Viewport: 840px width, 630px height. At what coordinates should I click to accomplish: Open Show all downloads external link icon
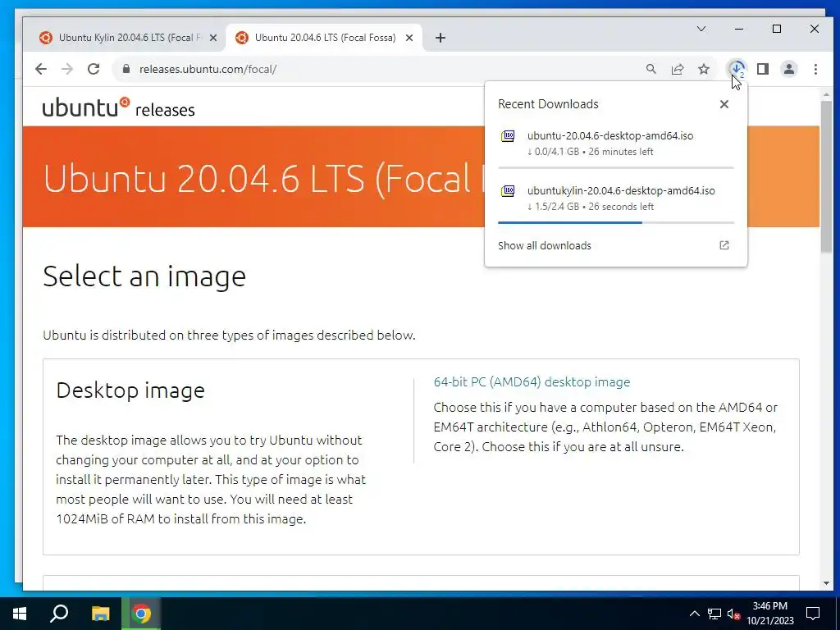pos(724,245)
